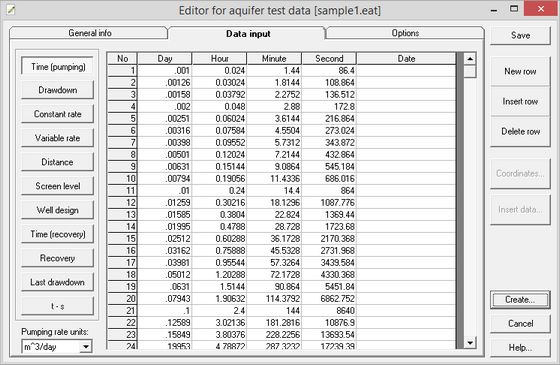Open Variable rate data entry
560x365 pixels.
[58, 138]
